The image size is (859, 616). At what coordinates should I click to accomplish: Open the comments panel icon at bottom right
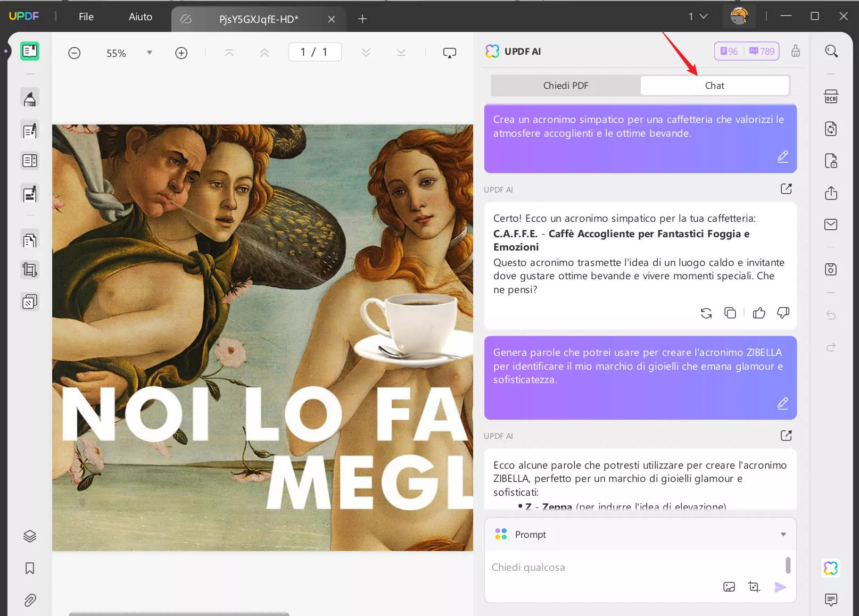click(831, 600)
